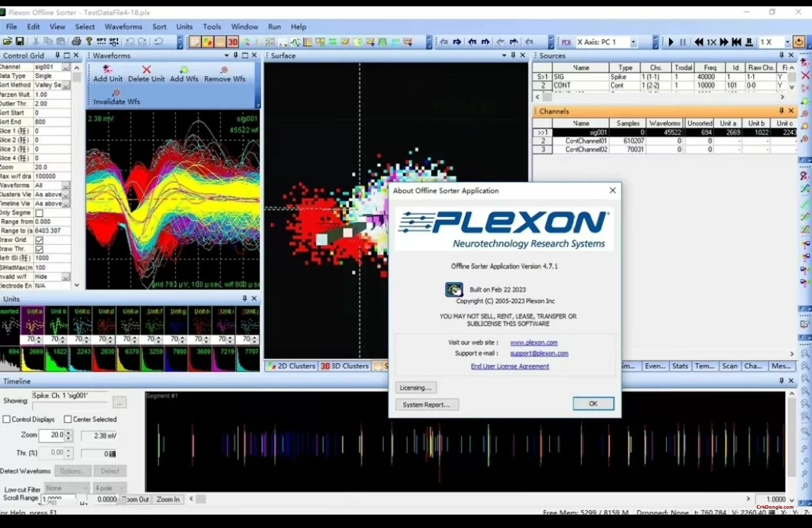This screenshot has height=528, width=812.
Task: Open the www.plexon.com link
Action: point(534,342)
